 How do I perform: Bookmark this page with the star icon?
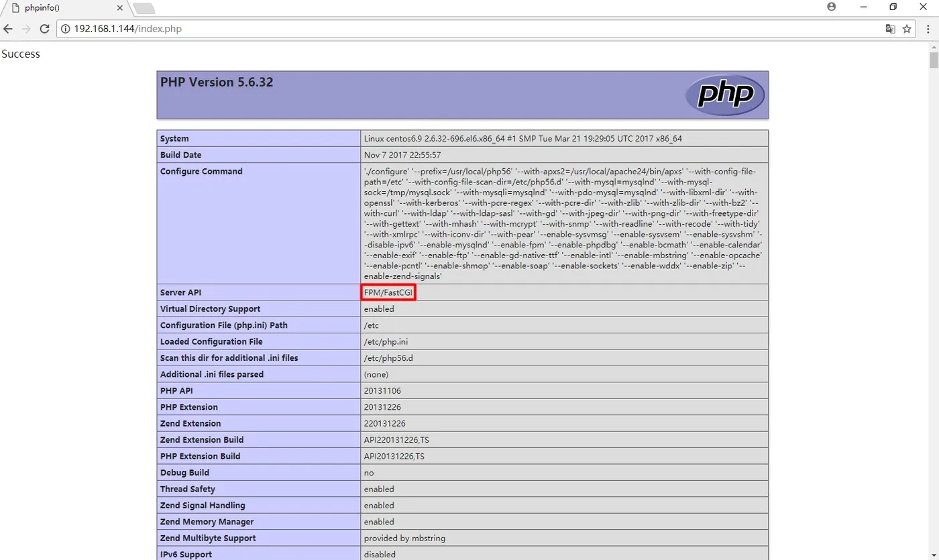click(x=907, y=29)
